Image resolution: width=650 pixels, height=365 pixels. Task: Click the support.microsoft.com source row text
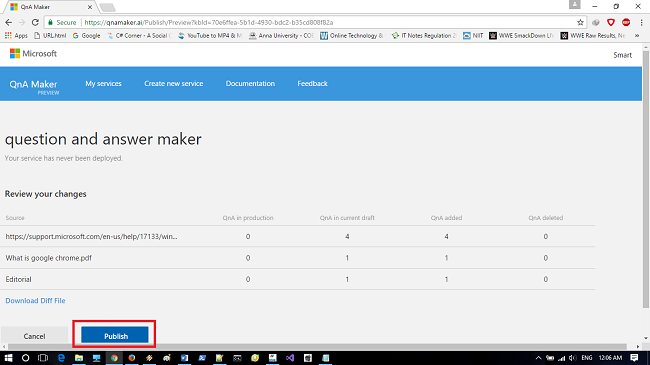91,236
